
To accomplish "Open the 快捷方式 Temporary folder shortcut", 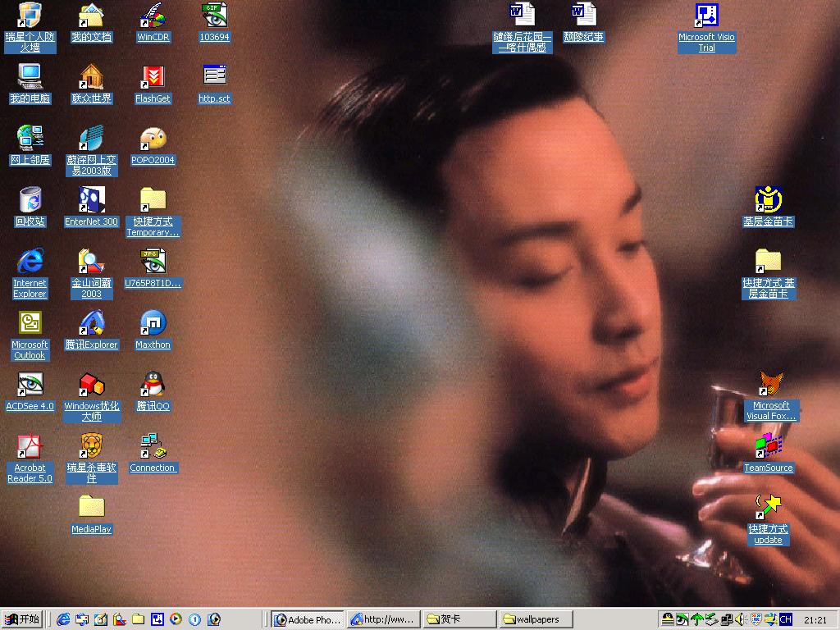I will pyautogui.click(x=153, y=212).
